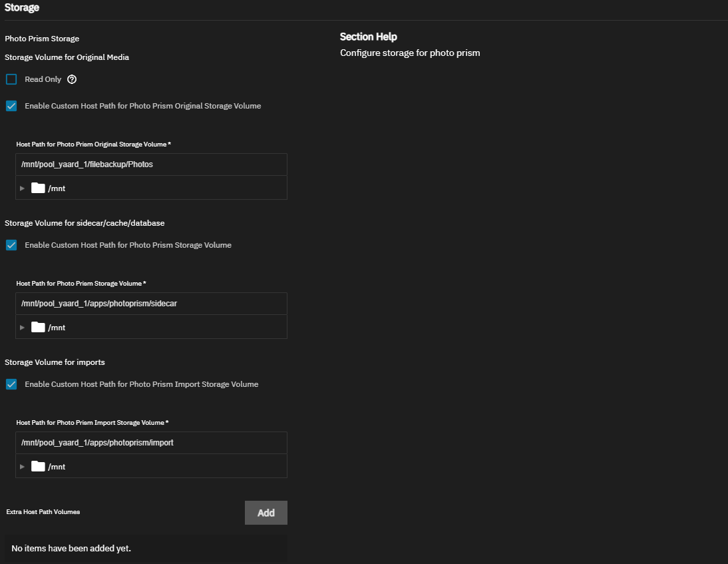
Task: Click 'No items have been added yet.' message
Action: tap(71, 549)
